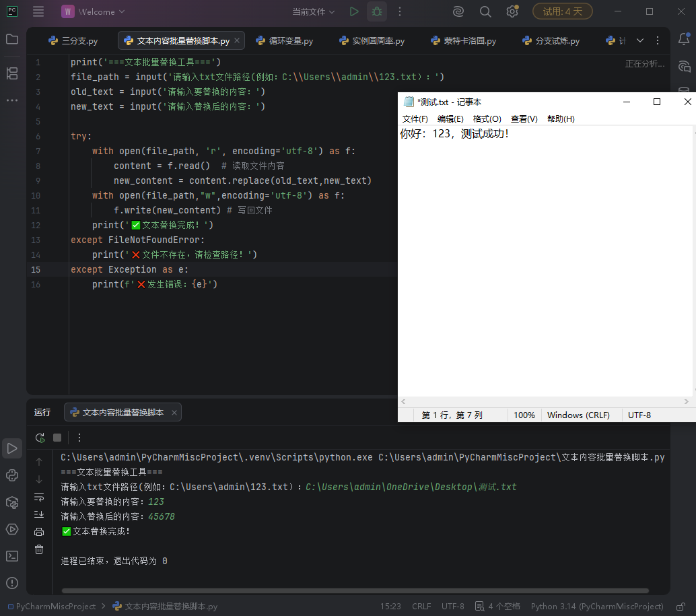Open the Project folder tool window
Viewport: 696px width, 616px height.
tap(12, 39)
